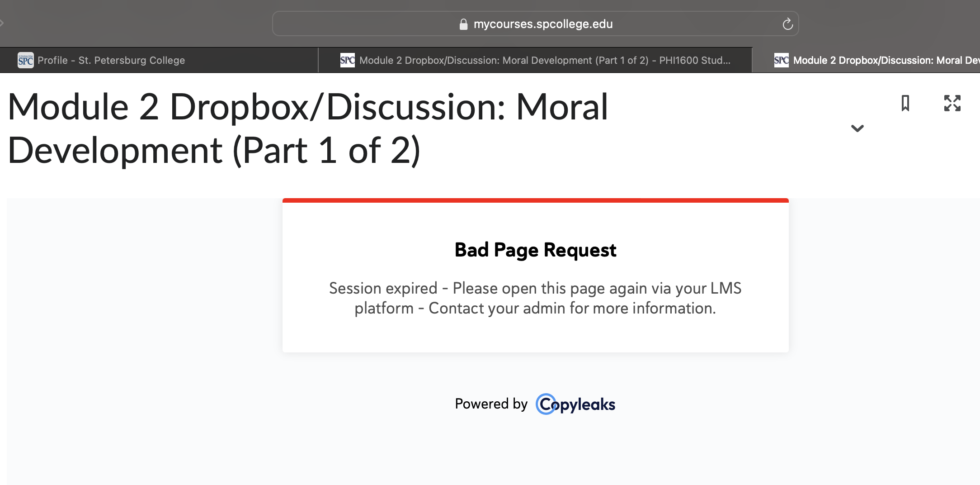Click the SPC favicon on the active tab
This screenshot has width=980, height=485.
coord(782,60)
